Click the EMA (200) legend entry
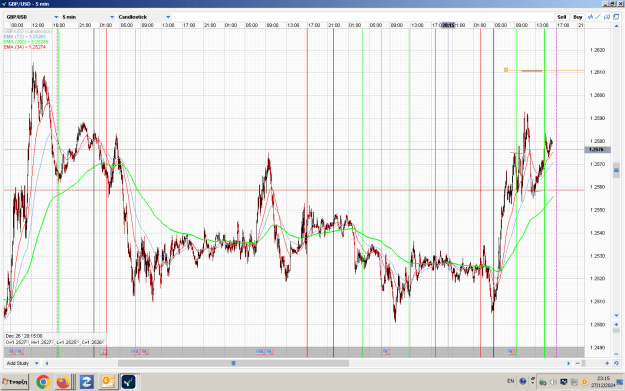 pyautogui.click(x=26, y=42)
